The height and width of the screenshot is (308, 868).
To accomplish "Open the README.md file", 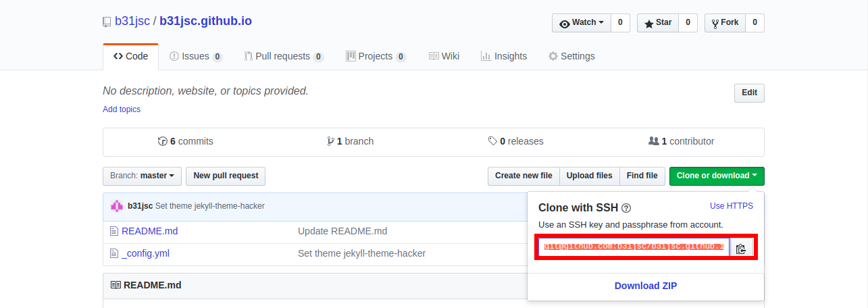I will (x=150, y=231).
